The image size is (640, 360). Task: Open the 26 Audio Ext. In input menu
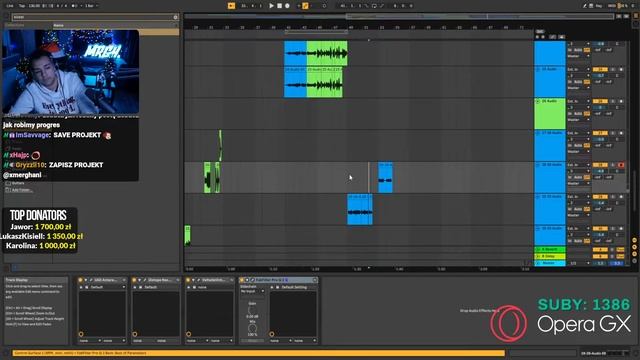[x=578, y=101]
